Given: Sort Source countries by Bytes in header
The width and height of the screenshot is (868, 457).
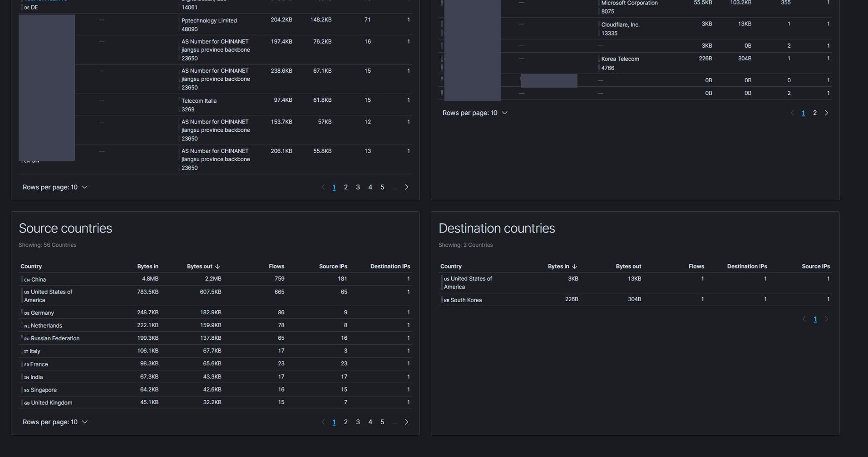Looking at the screenshot, I should coord(148,267).
